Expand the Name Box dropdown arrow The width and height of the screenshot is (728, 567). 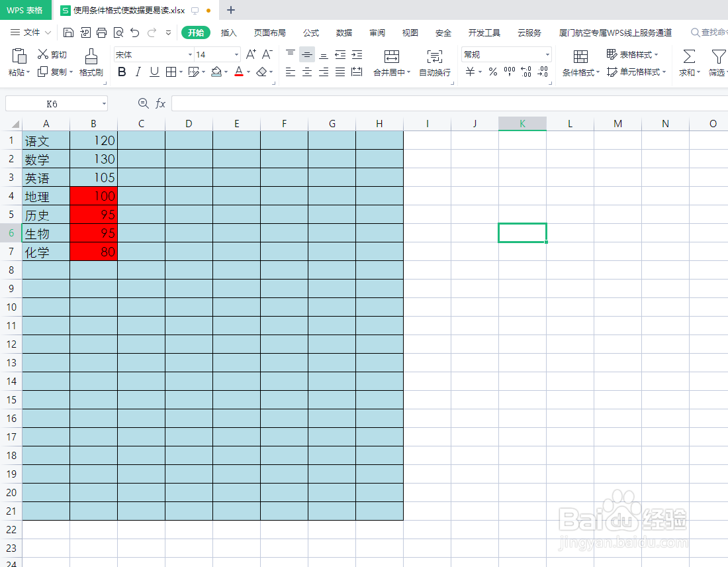click(104, 103)
